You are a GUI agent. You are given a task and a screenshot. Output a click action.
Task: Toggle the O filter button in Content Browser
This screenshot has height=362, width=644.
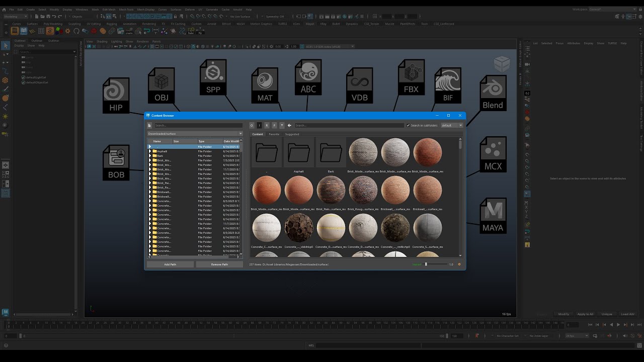pyautogui.click(x=252, y=125)
